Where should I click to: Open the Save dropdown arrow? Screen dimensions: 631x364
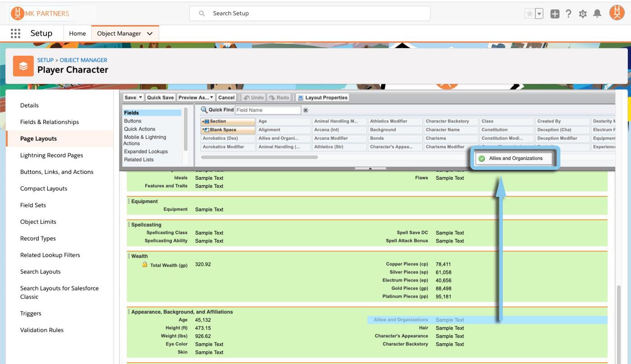pyautogui.click(x=141, y=98)
